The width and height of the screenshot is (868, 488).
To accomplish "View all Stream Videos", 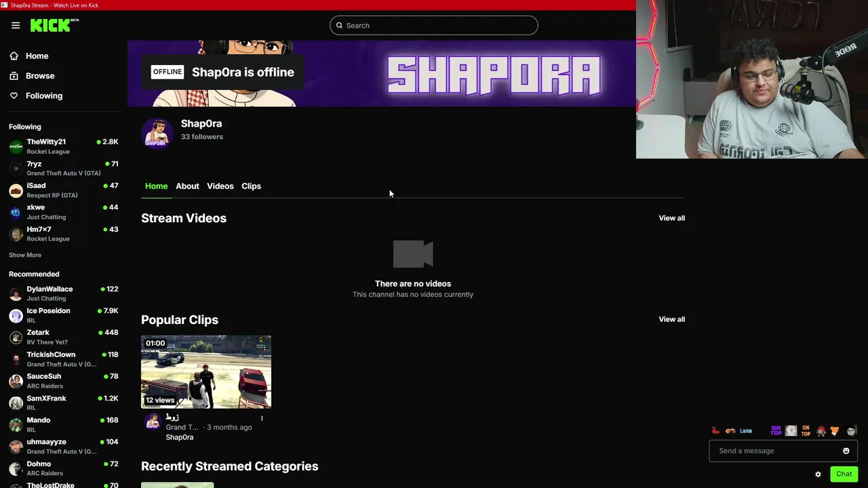I will point(671,218).
